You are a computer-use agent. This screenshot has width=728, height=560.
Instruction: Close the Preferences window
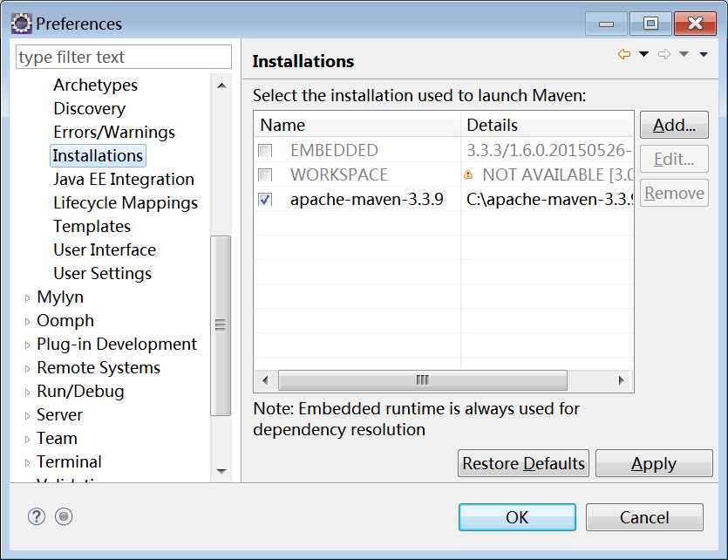pos(695,24)
